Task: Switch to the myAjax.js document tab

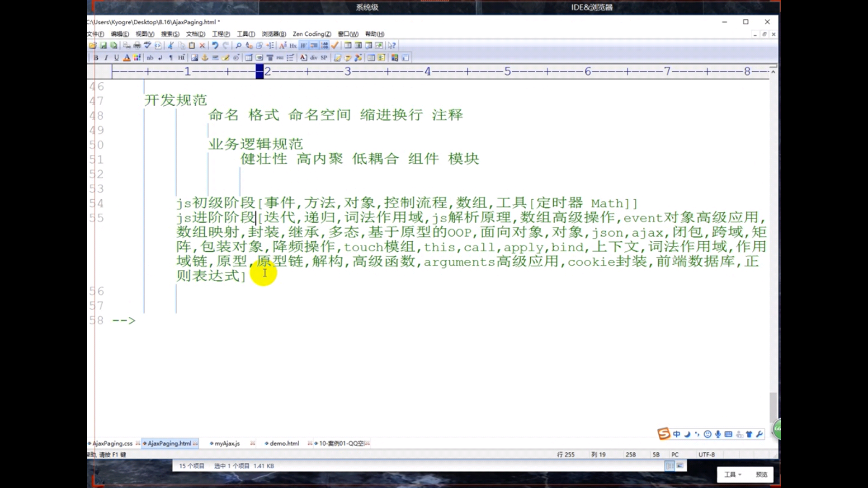Action: (x=226, y=444)
